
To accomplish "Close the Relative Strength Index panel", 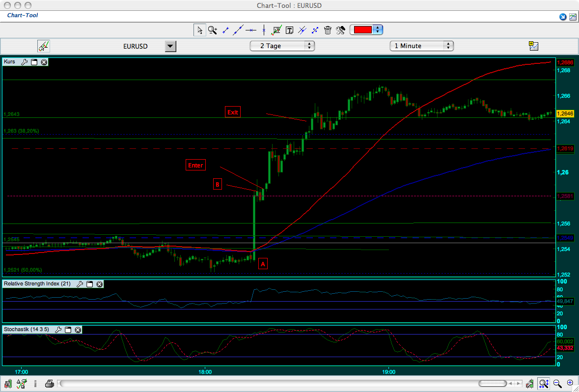I will point(99,284).
